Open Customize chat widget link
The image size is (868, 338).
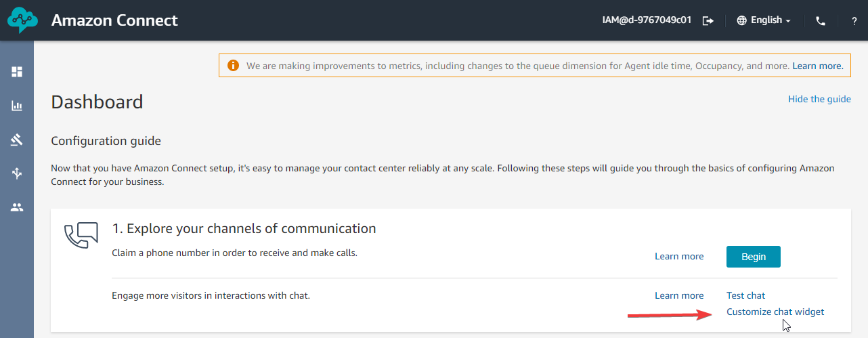coord(775,312)
